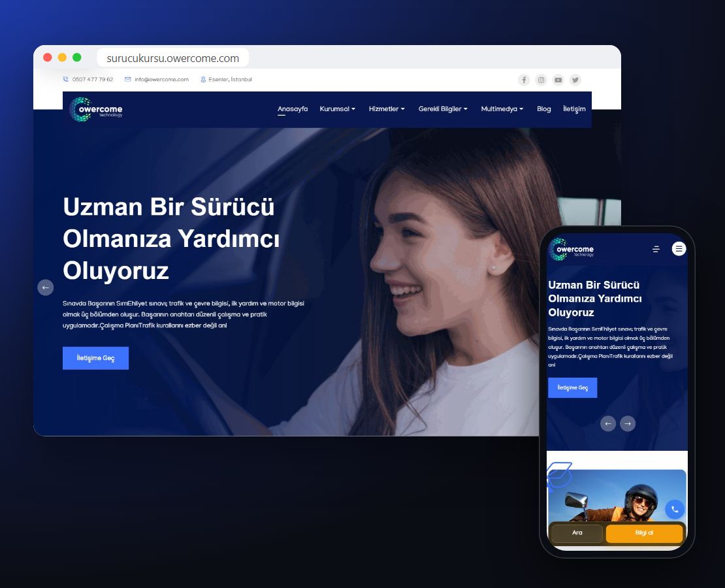Click the green maximize window dot
The width and height of the screenshot is (725, 588).
pyautogui.click(x=77, y=57)
